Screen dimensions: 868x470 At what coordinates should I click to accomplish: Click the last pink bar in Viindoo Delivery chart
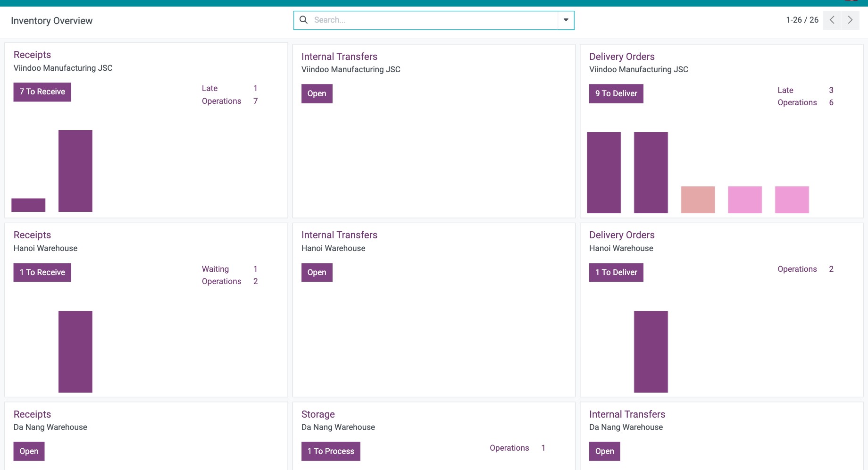[x=792, y=200]
